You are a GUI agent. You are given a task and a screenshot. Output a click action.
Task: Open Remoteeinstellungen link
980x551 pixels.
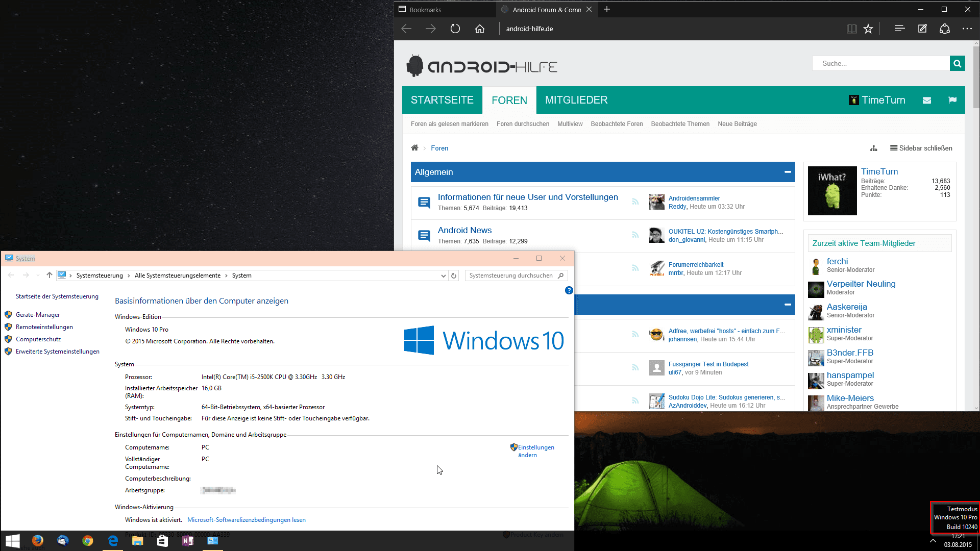pyautogui.click(x=44, y=327)
